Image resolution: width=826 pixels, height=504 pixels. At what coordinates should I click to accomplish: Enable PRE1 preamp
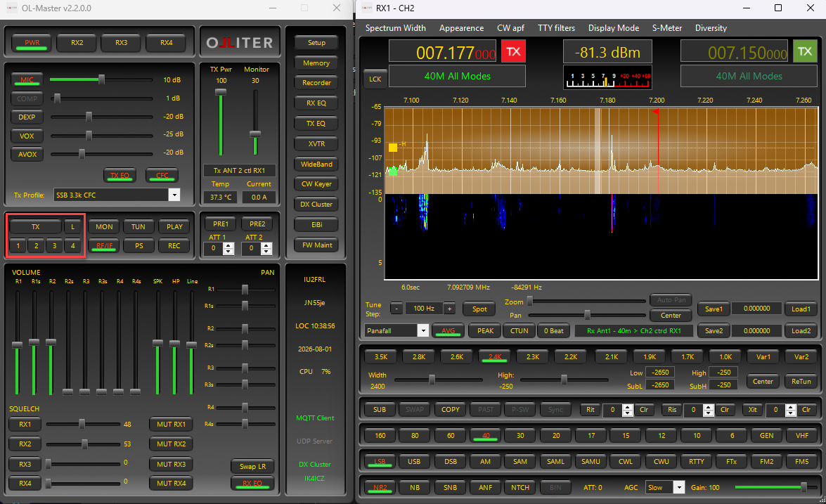tap(221, 224)
